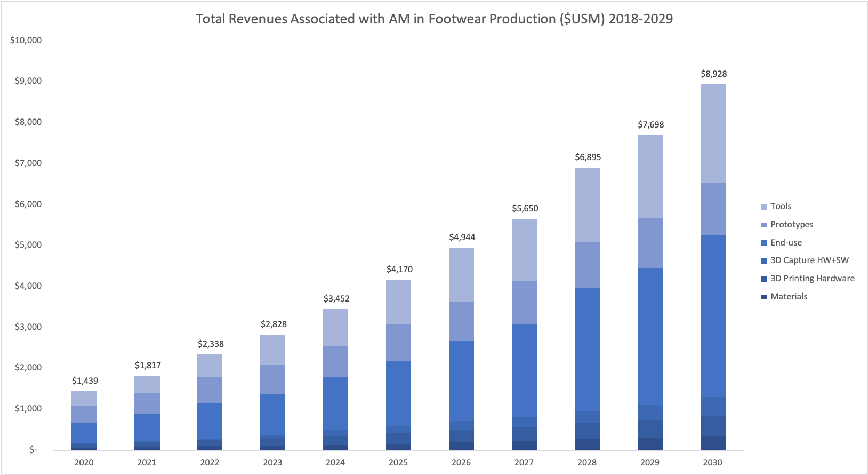Click the $1,439 data label
The image size is (868, 475).
coord(85,381)
